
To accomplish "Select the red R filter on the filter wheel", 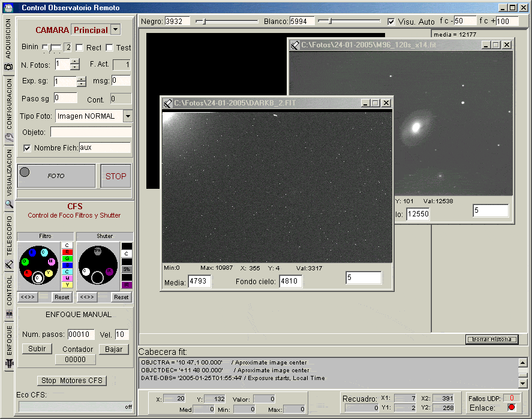I will [28, 273].
